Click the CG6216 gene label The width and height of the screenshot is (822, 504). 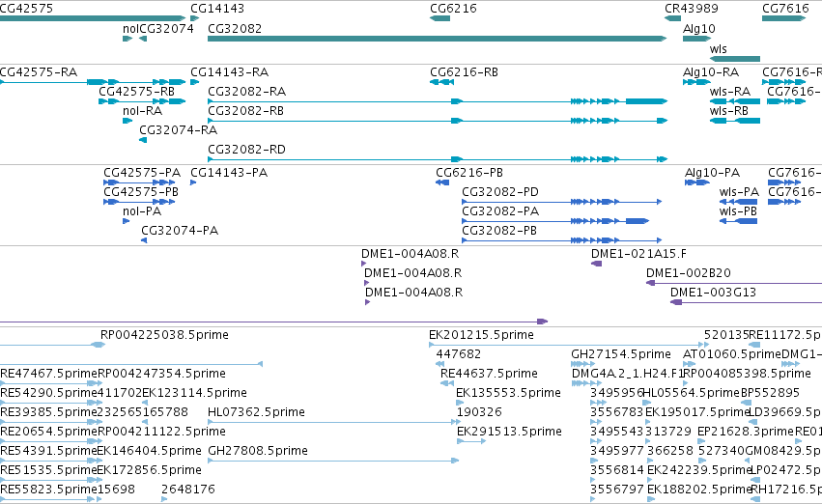pyautogui.click(x=453, y=9)
